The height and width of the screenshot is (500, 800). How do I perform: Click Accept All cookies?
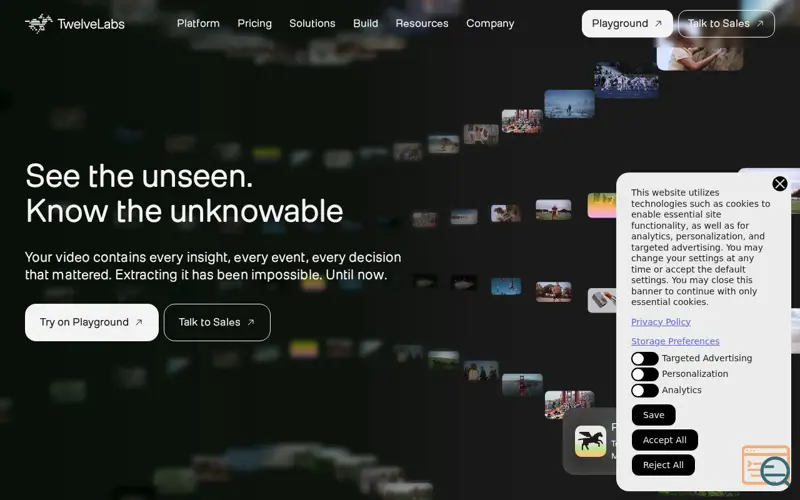pyautogui.click(x=664, y=440)
